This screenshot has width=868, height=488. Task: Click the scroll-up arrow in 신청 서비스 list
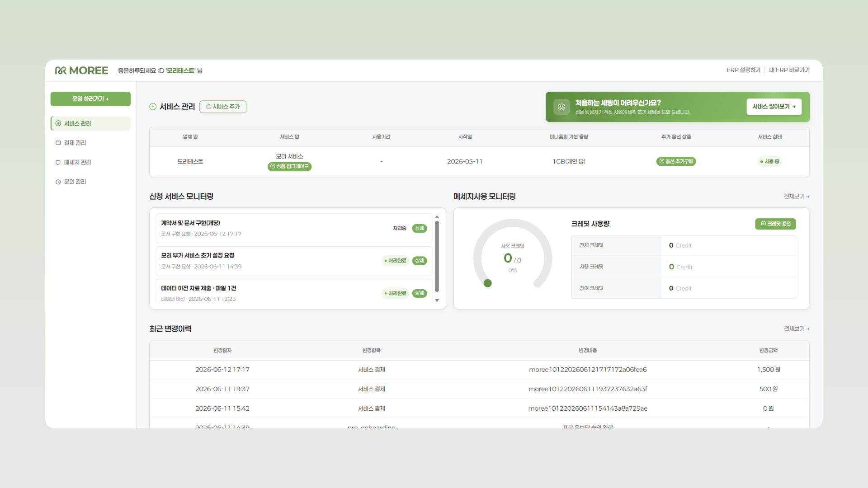click(x=437, y=217)
